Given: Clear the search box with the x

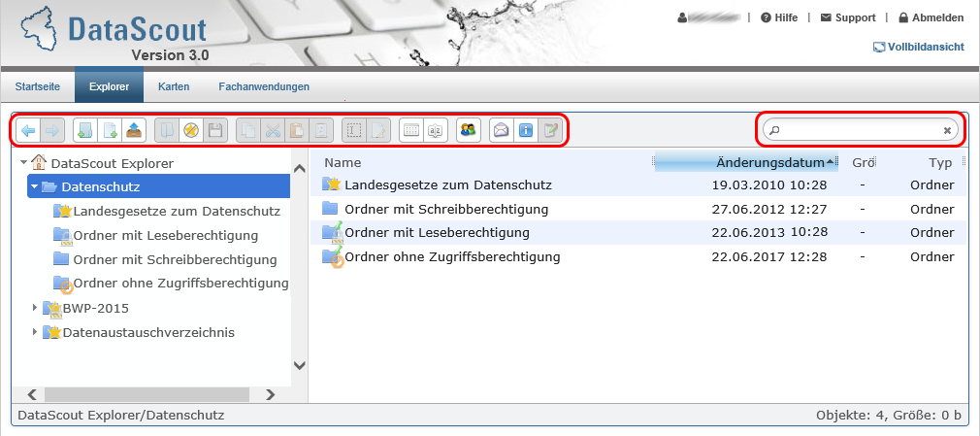Looking at the screenshot, I should [x=947, y=130].
